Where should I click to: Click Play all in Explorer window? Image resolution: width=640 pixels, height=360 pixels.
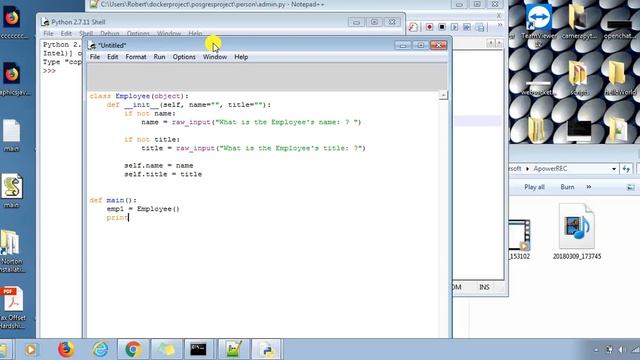[534, 187]
